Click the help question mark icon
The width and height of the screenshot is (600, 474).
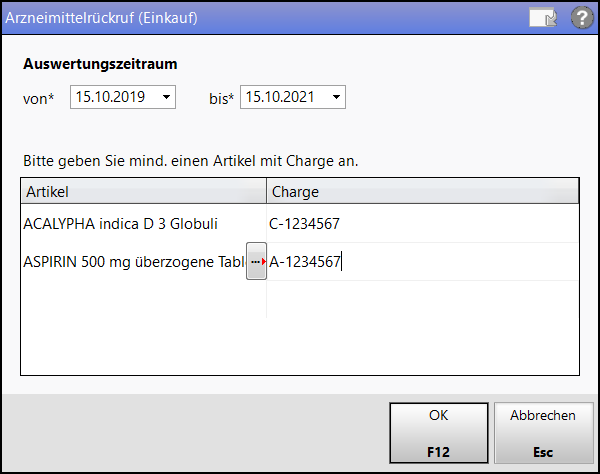pyautogui.click(x=582, y=18)
